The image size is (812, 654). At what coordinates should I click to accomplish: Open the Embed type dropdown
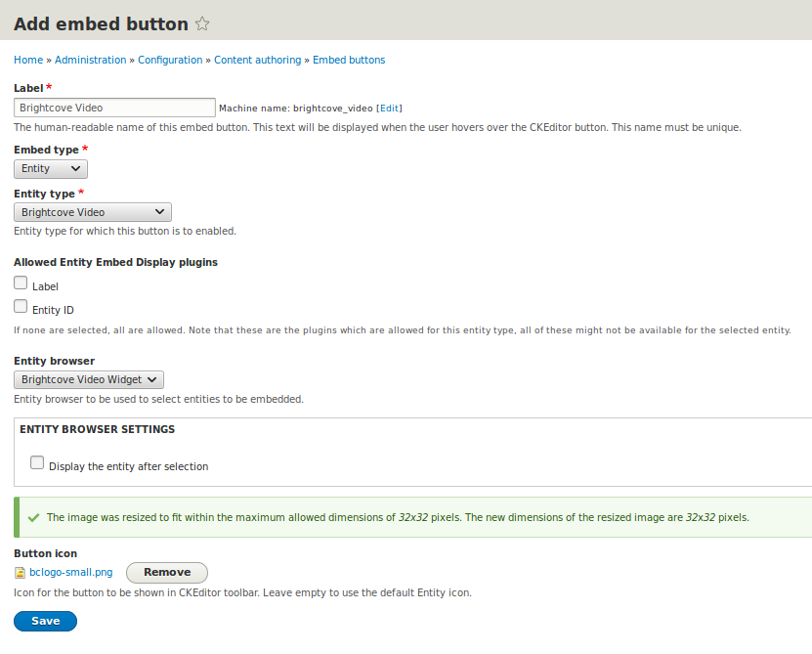51,169
